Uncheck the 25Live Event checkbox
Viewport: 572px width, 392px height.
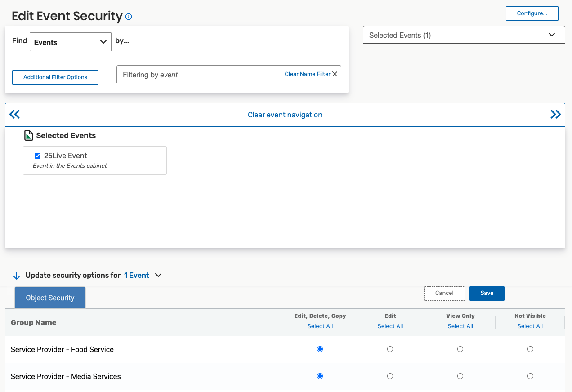click(x=38, y=156)
